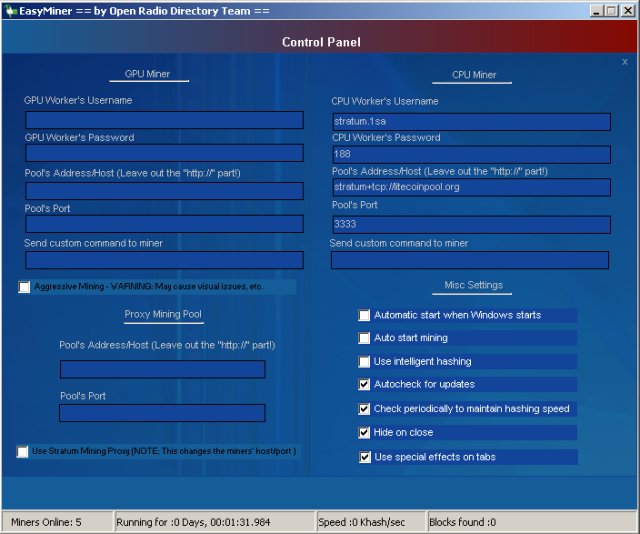Viewport: 640px width, 534px height.
Task: Enable Use Stratum Mining Proxy checkbox
Action: tap(22, 452)
